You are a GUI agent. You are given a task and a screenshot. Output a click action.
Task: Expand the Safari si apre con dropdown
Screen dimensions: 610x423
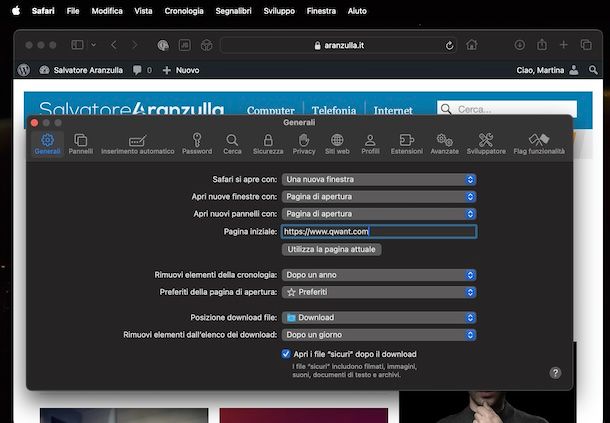pos(379,179)
